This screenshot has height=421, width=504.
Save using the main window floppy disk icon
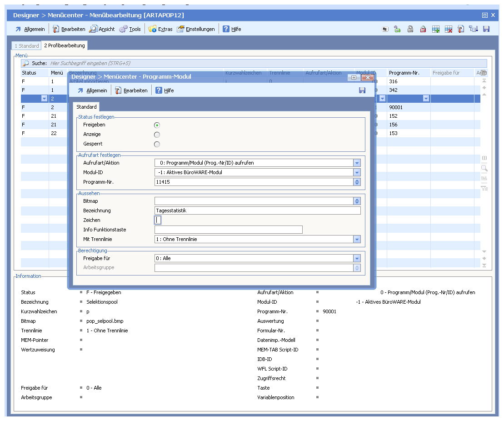point(486,29)
